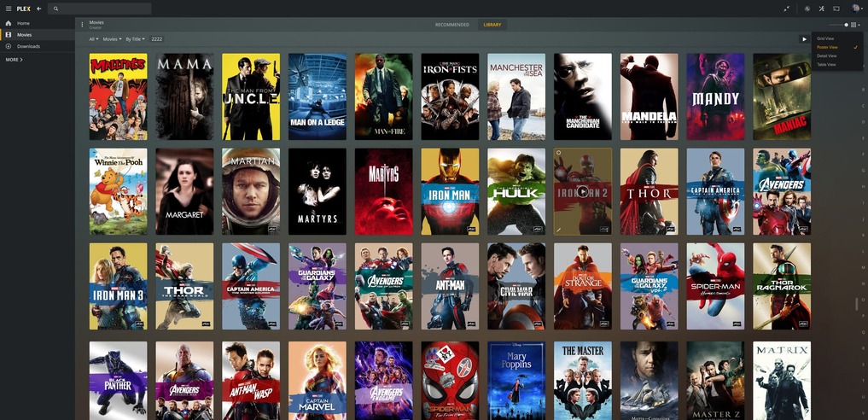Open the Captain Marvel poster
This screenshot has height=420, width=868.
pos(317,381)
